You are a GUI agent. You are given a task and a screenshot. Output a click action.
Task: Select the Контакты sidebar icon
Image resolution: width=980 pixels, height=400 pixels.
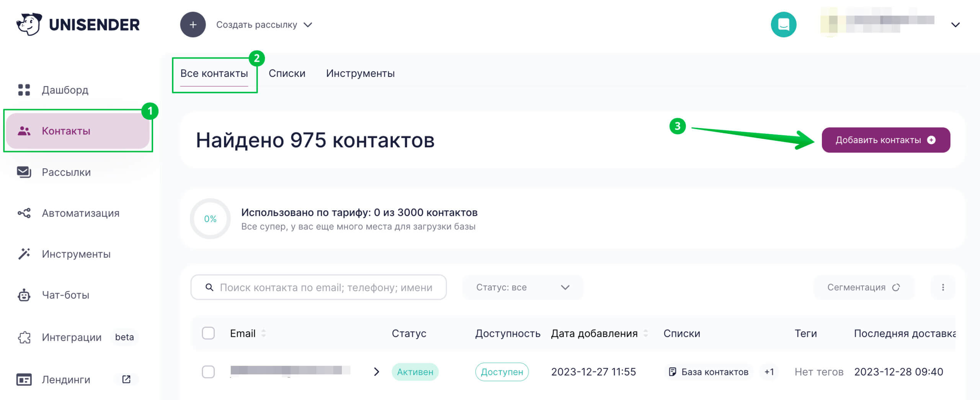[x=24, y=131]
